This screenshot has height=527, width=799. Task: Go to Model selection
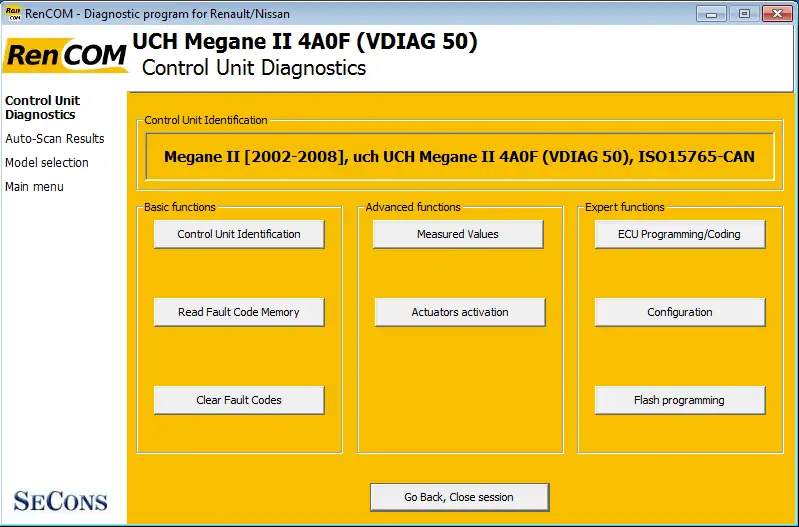pos(47,163)
